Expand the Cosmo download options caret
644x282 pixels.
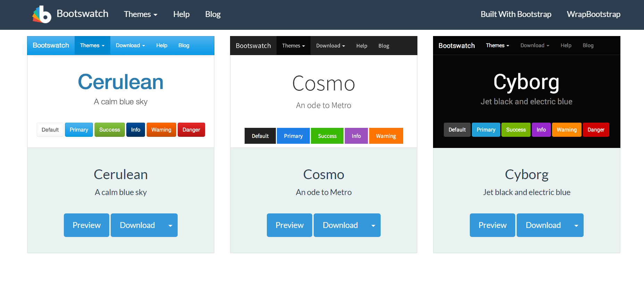[373, 226]
